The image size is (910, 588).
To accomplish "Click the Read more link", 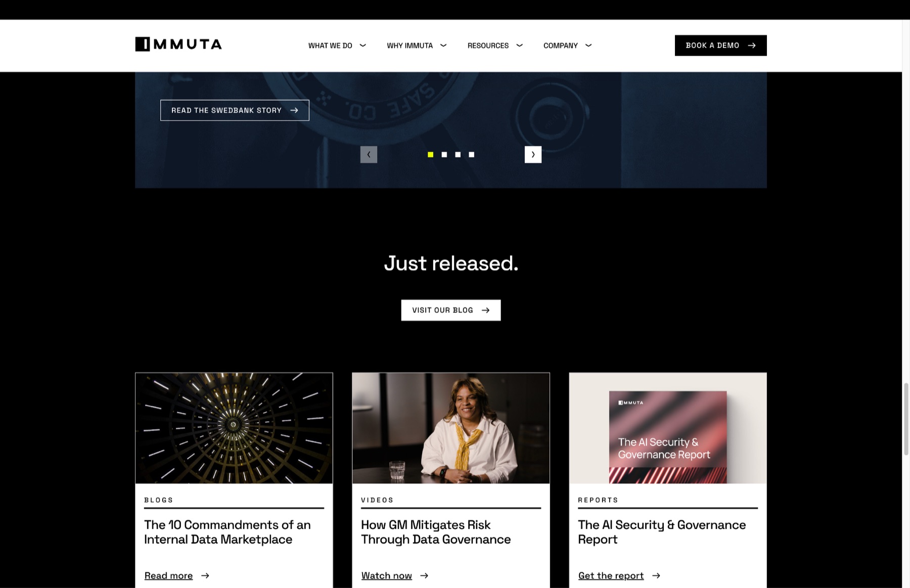I will tap(168, 576).
